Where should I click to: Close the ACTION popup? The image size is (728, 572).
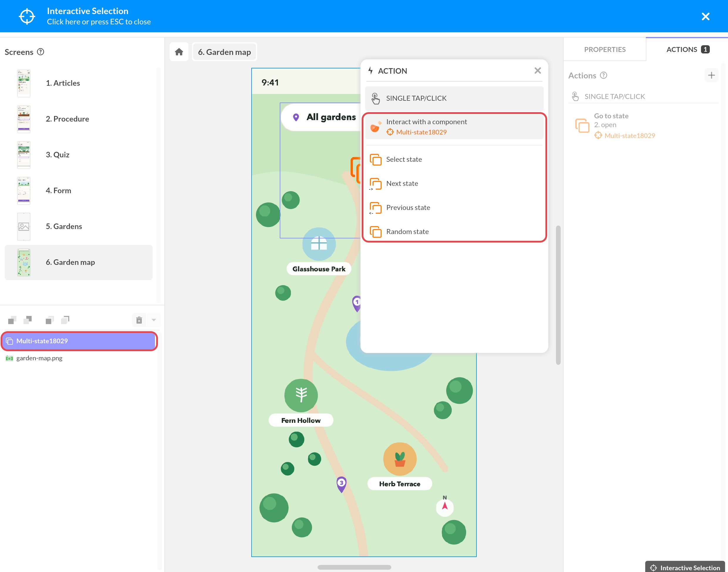click(x=537, y=71)
